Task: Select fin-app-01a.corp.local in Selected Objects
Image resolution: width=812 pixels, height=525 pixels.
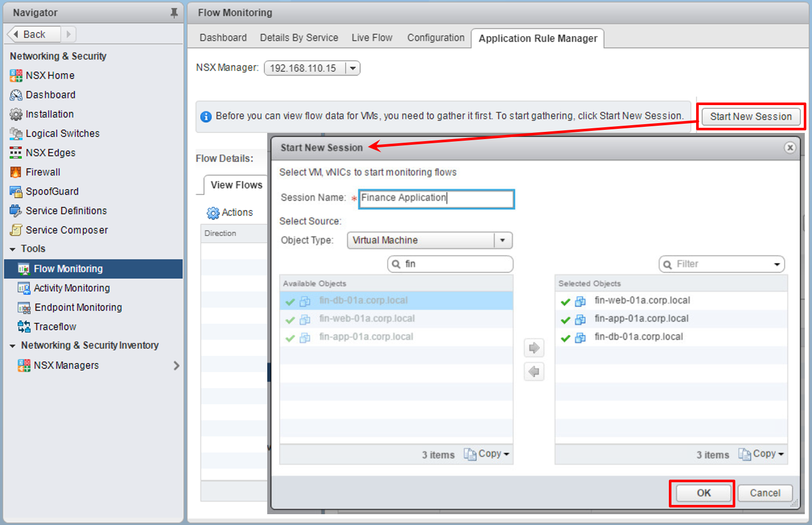Action: coord(671,319)
